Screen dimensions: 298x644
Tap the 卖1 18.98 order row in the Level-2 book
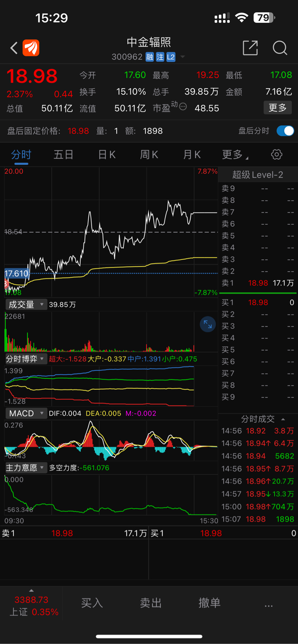tap(258, 283)
